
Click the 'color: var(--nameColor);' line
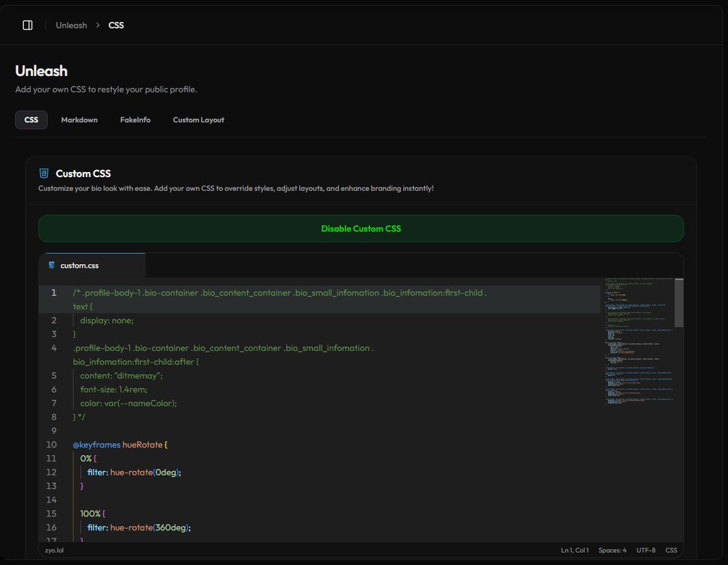(129, 403)
